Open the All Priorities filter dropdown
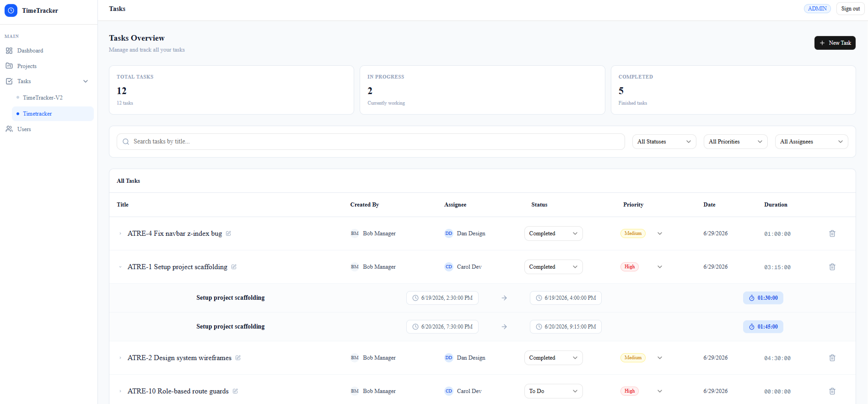Screen dimensions: 868x404 click(x=735, y=142)
